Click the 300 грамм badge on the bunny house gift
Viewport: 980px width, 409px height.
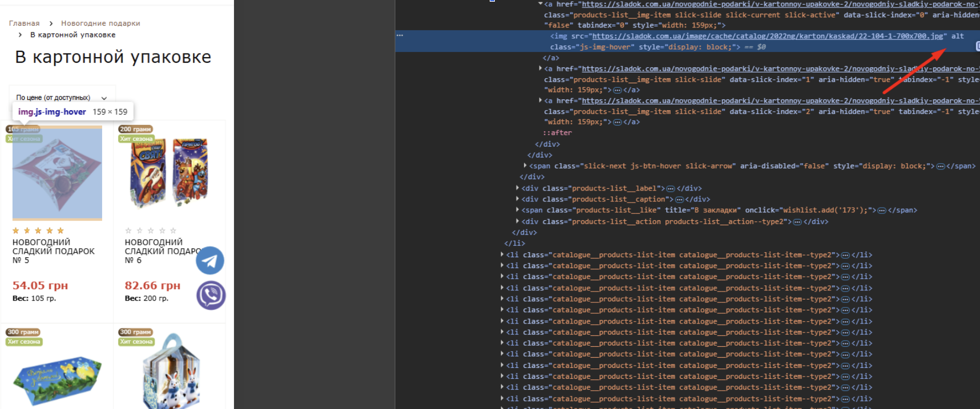point(135,332)
